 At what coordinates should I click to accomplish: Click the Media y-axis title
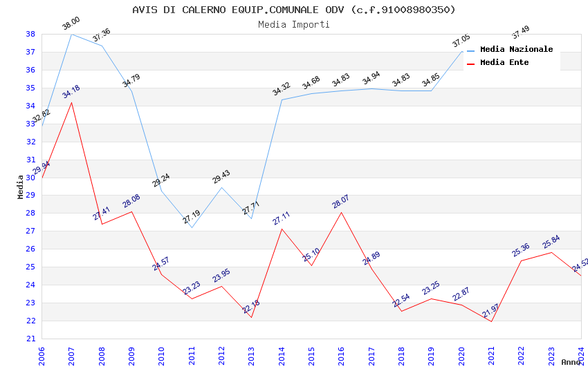[20, 187]
